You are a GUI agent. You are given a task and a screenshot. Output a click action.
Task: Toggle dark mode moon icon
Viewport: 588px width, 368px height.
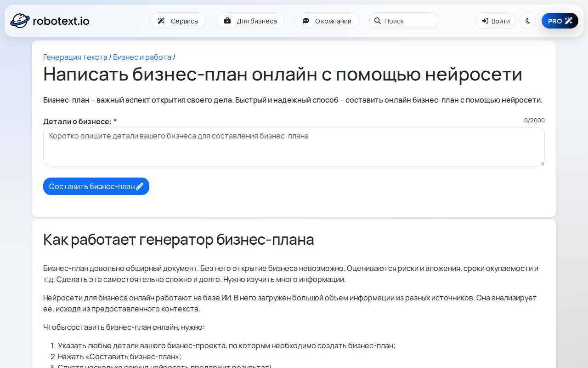[528, 21]
